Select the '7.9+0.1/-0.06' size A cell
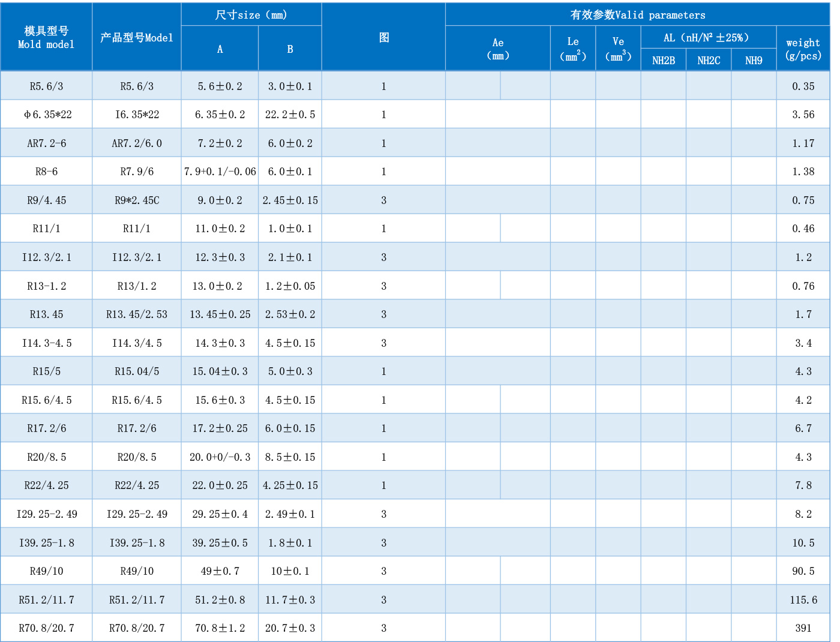840x642 pixels. click(220, 172)
